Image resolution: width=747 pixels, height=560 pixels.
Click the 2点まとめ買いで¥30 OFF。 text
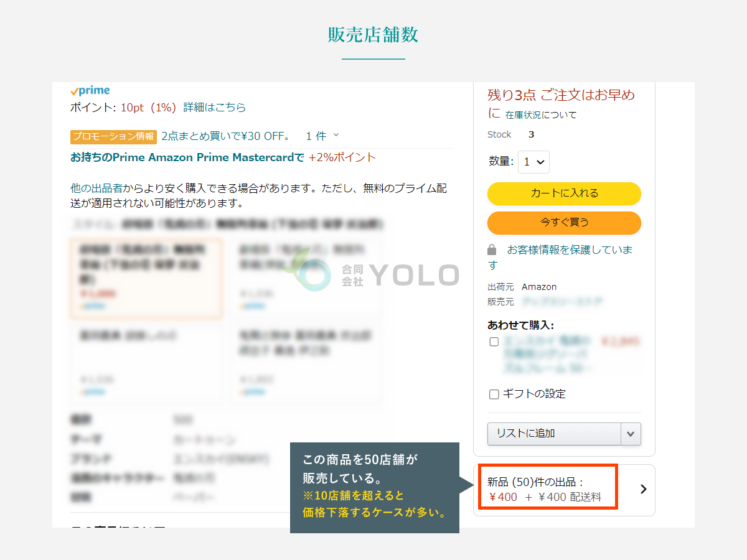click(226, 136)
